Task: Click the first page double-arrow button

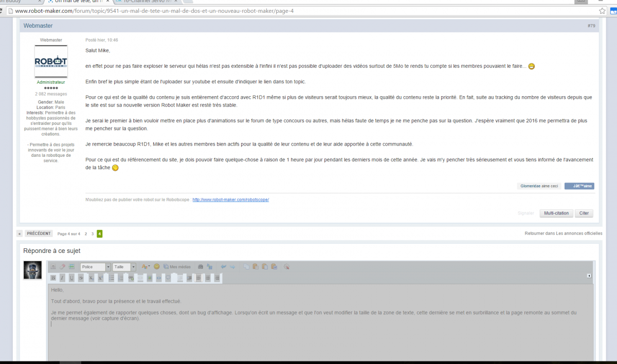Action: tap(20, 233)
